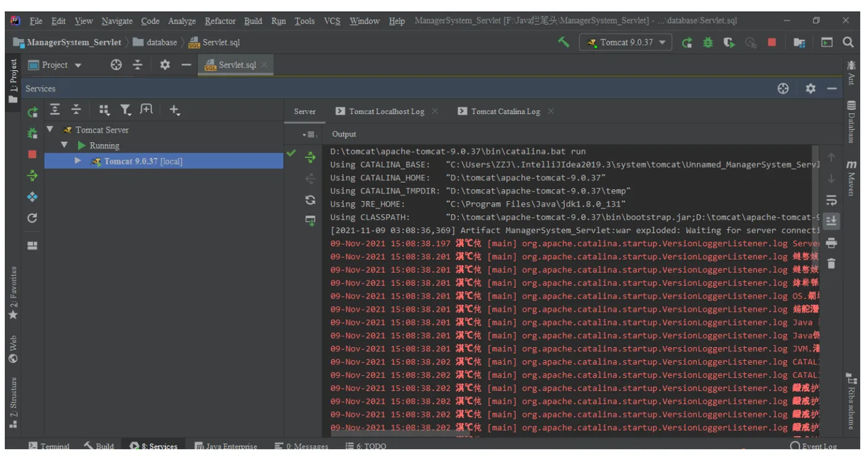Open the 2: Favorites side tool window

coord(13,293)
